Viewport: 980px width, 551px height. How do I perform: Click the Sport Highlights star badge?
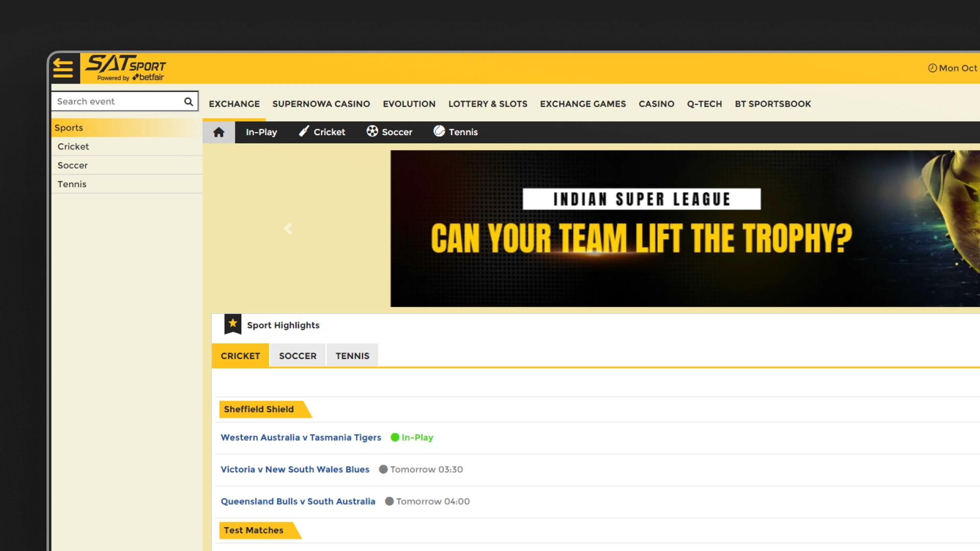pos(233,324)
